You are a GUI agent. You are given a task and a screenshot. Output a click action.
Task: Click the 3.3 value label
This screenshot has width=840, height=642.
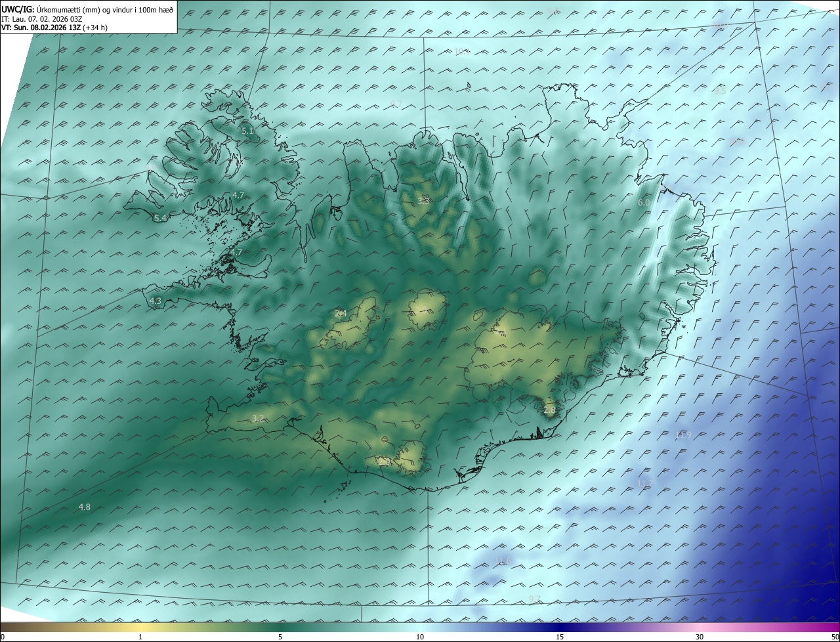(x=423, y=201)
